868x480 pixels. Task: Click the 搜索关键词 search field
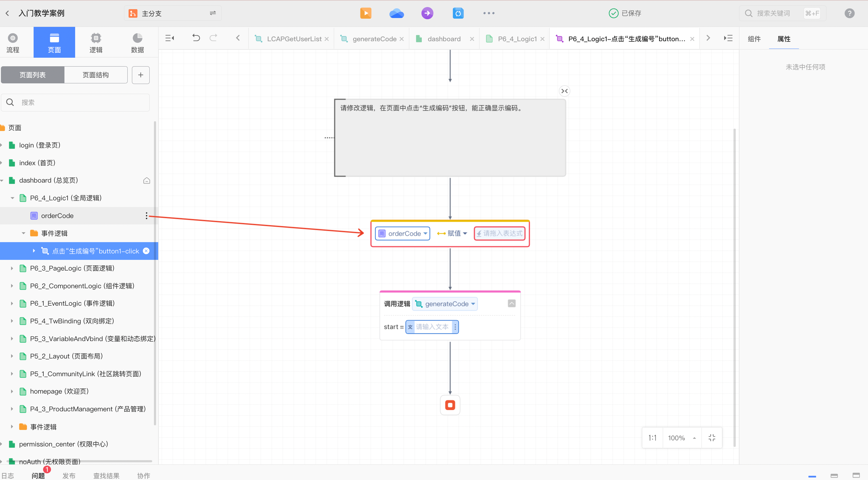point(782,13)
